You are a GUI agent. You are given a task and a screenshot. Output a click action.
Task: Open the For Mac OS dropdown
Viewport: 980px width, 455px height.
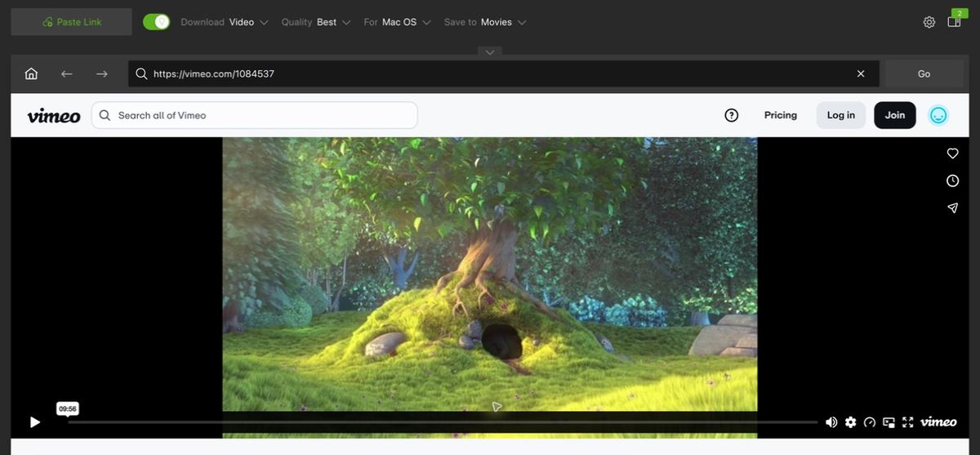point(398,22)
